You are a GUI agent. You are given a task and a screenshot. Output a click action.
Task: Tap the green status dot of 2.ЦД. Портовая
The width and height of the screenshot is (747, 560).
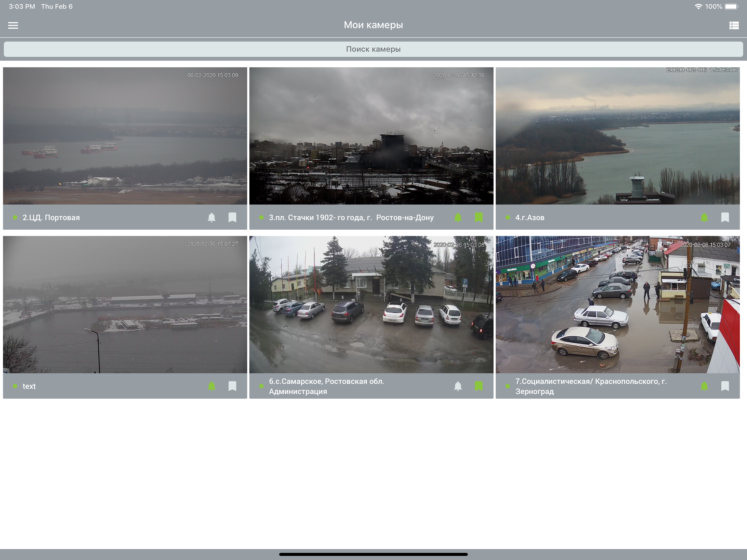pyautogui.click(x=15, y=217)
